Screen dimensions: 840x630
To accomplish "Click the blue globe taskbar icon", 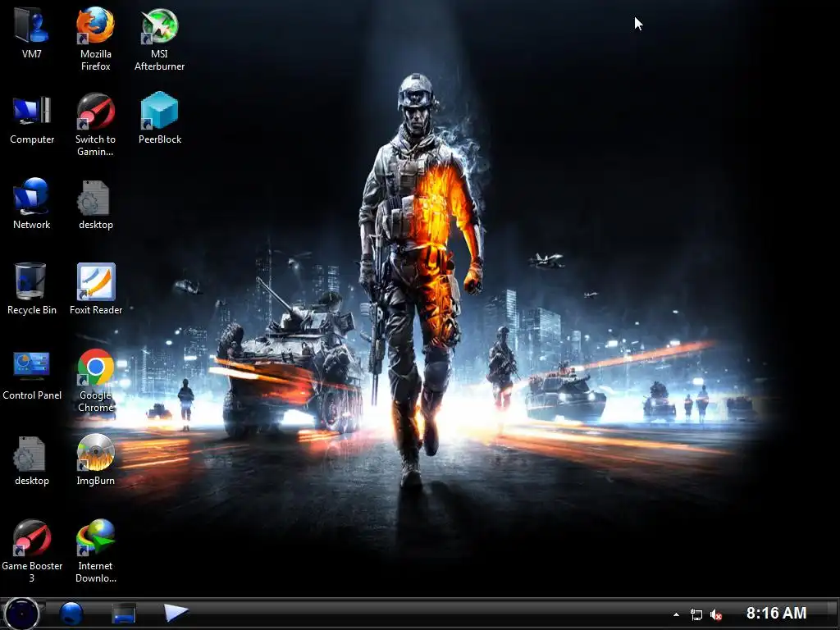I will click(x=71, y=614).
